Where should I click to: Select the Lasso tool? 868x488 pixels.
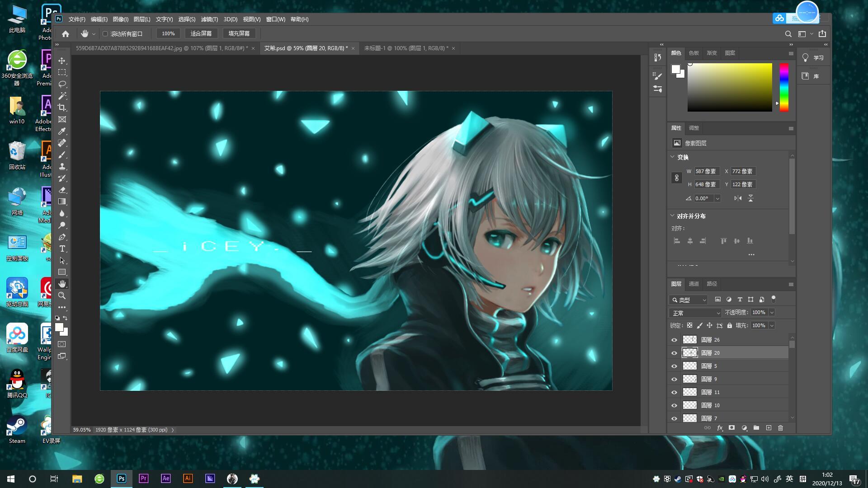[62, 84]
